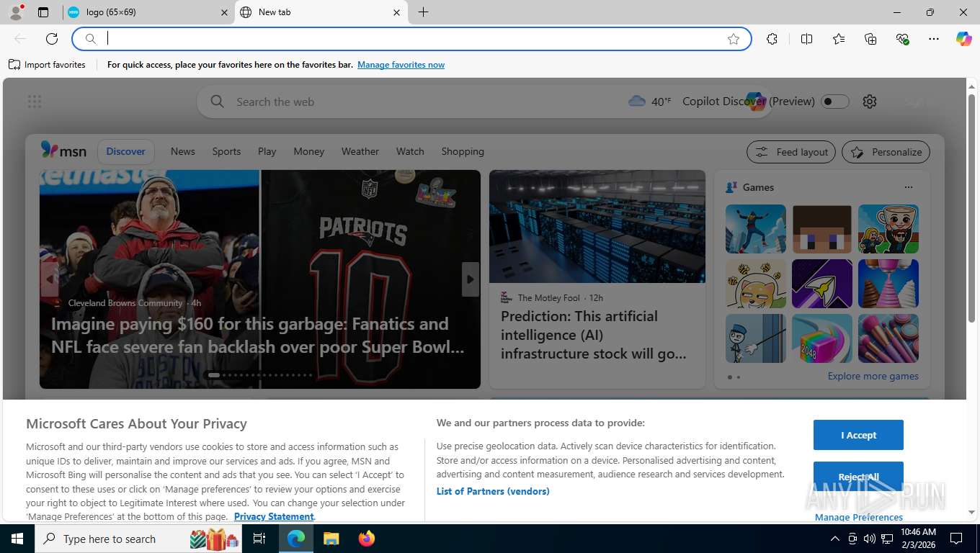
Task: Open 'Manage Preferences' link
Action: tap(858, 517)
